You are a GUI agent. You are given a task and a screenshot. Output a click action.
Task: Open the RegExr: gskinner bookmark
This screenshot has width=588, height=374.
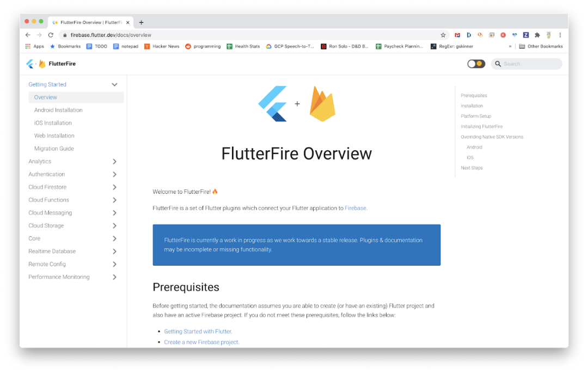[451, 46]
